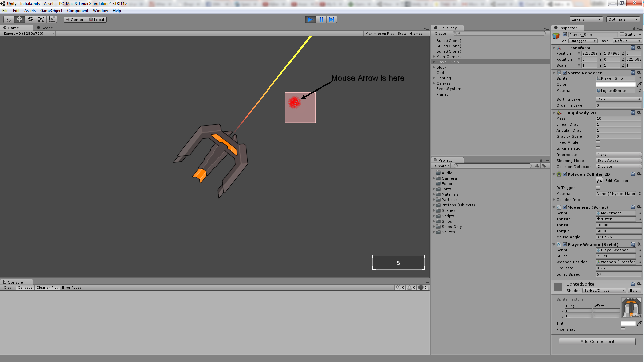Click the Player_Ship gameobject cube icon
The height and width of the screenshot is (362, 644).
point(556,36)
